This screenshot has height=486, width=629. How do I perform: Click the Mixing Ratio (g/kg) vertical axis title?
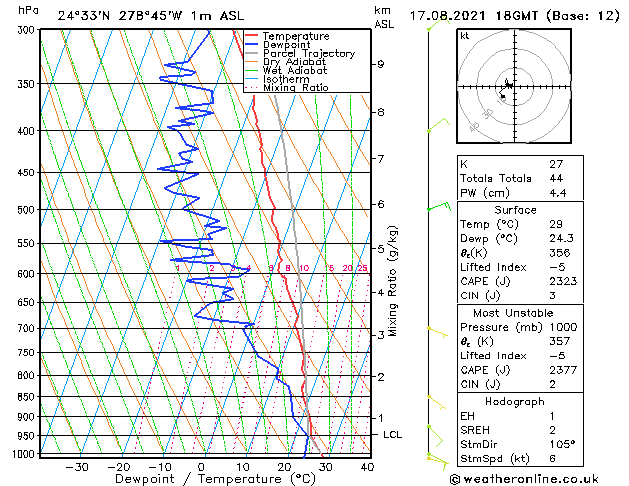pyautogui.click(x=392, y=281)
